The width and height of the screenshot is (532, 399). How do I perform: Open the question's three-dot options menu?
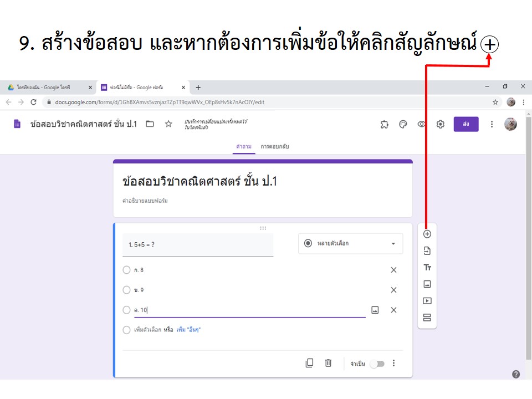coord(394,363)
